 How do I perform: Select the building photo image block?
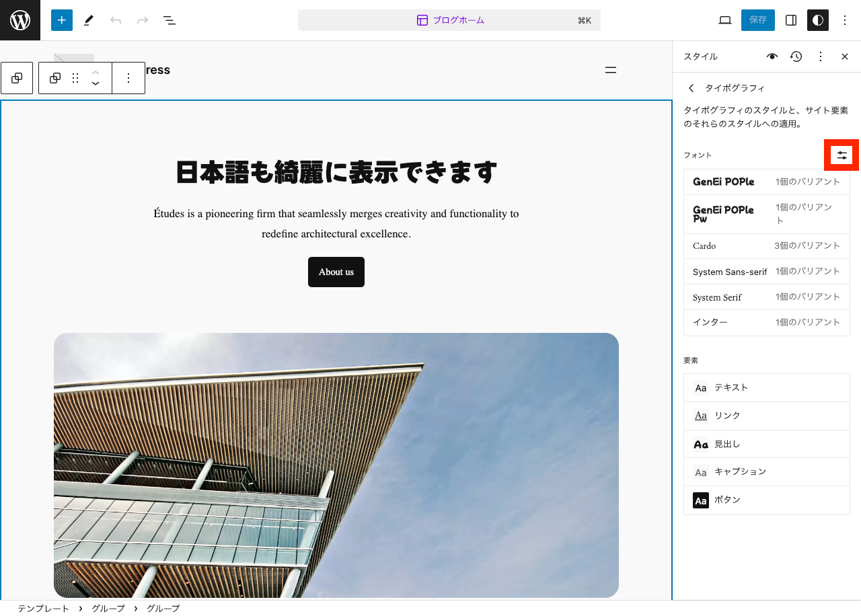coord(336,465)
